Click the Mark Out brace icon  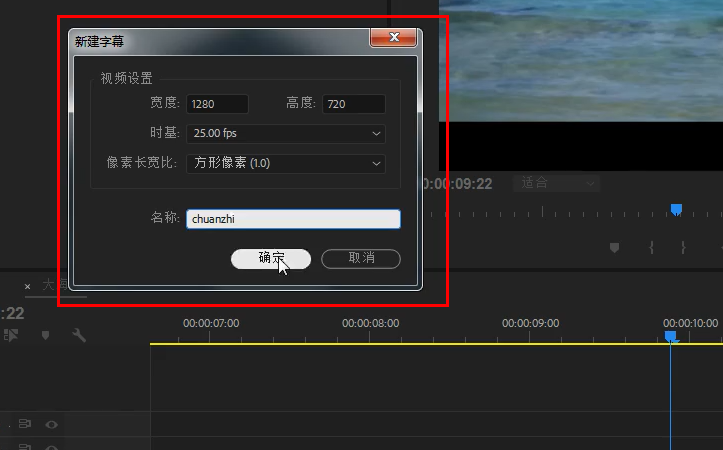683,248
